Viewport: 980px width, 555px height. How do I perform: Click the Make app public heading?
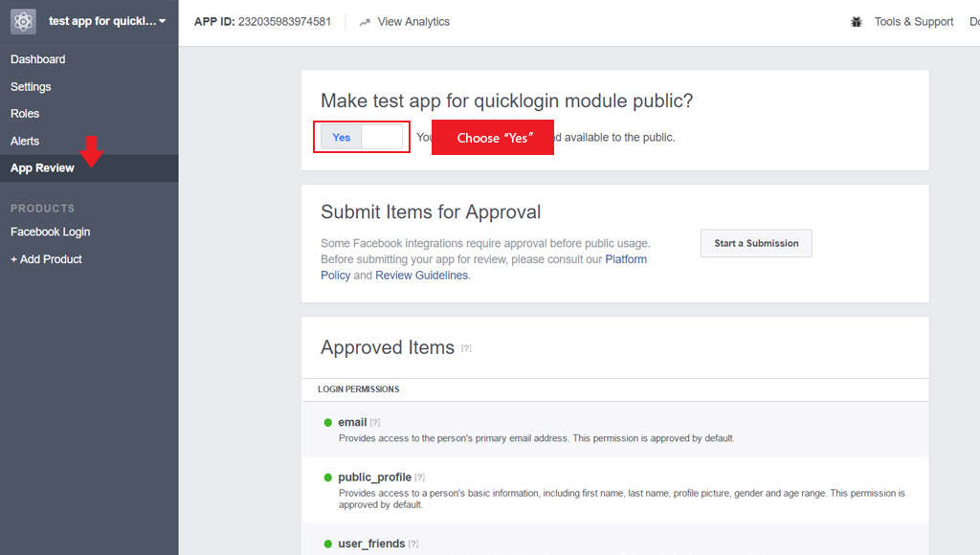pyautogui.click(x=507, y=100)
